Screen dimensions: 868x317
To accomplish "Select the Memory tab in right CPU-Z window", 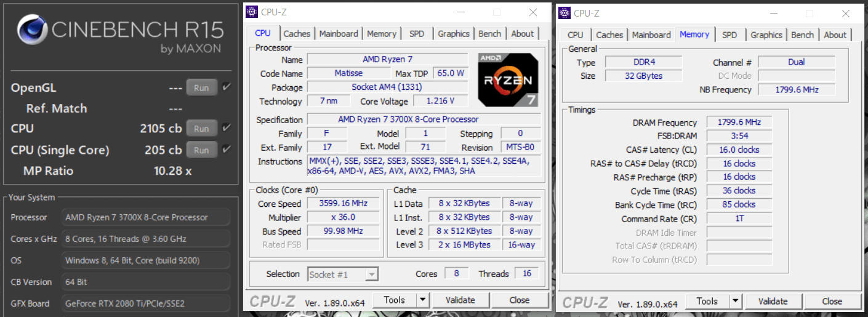I will point(694,34).
